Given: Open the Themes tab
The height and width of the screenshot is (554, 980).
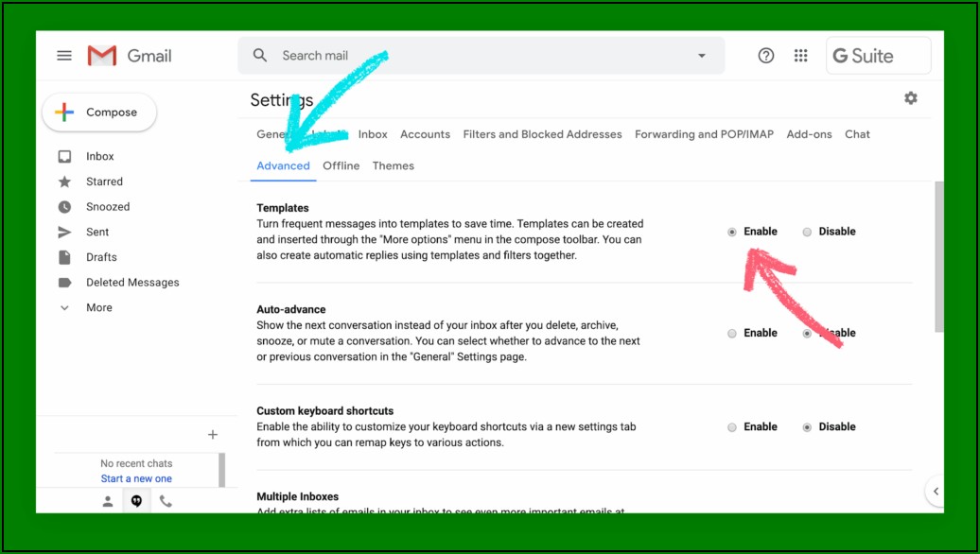Looking at the screenshot, I should click(x=394, y=165).
